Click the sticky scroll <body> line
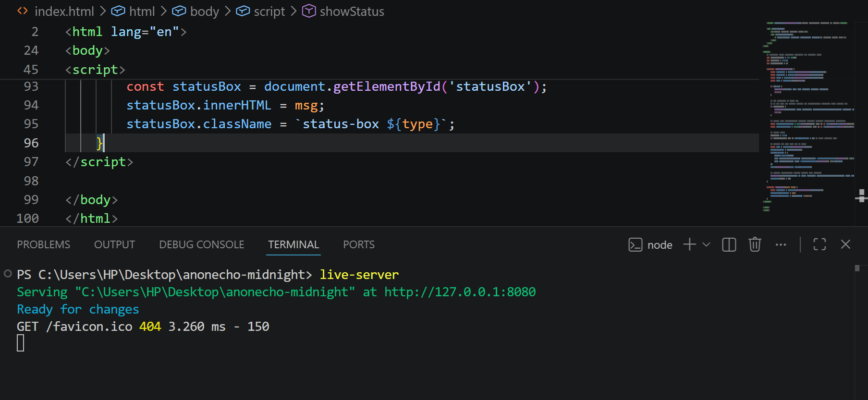868x400 pixels. click(x=88, y=50)
